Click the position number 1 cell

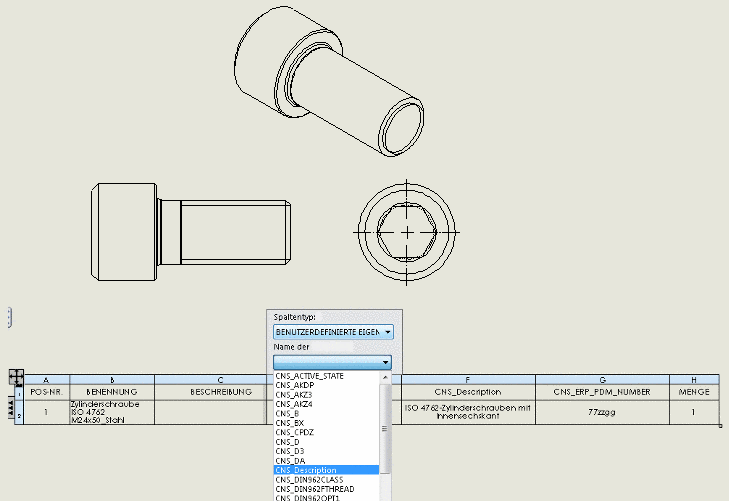(46, 412)
